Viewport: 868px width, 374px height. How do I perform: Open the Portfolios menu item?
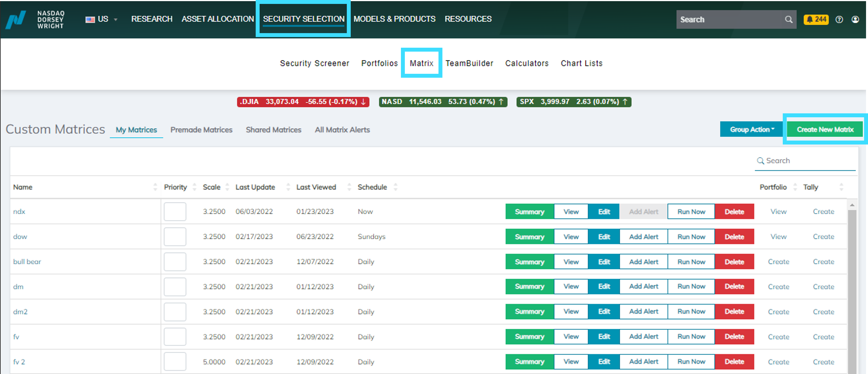(379, 63)
